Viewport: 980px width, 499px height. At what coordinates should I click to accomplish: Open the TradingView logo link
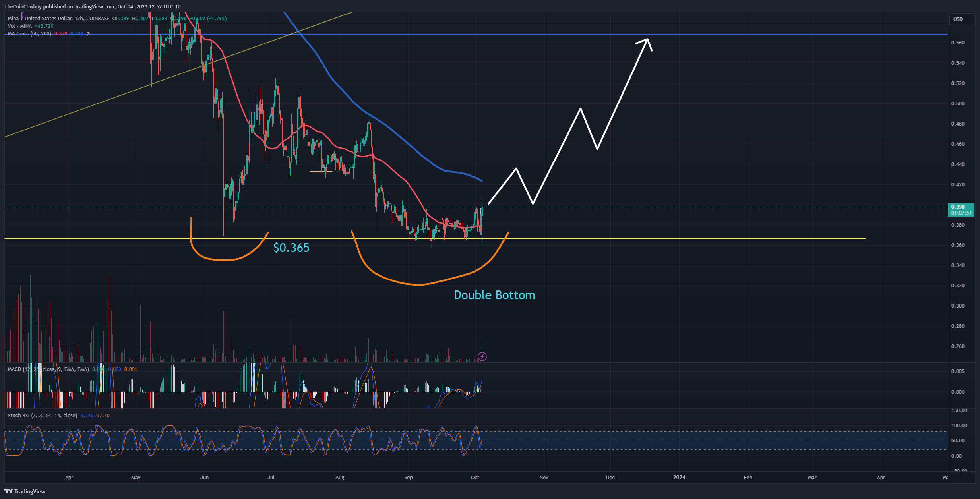[25, 491]
